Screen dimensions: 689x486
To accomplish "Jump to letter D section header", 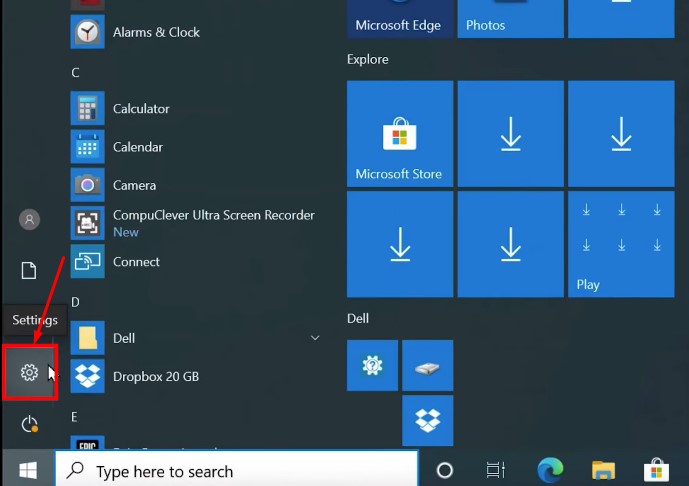I will point(76,302).
